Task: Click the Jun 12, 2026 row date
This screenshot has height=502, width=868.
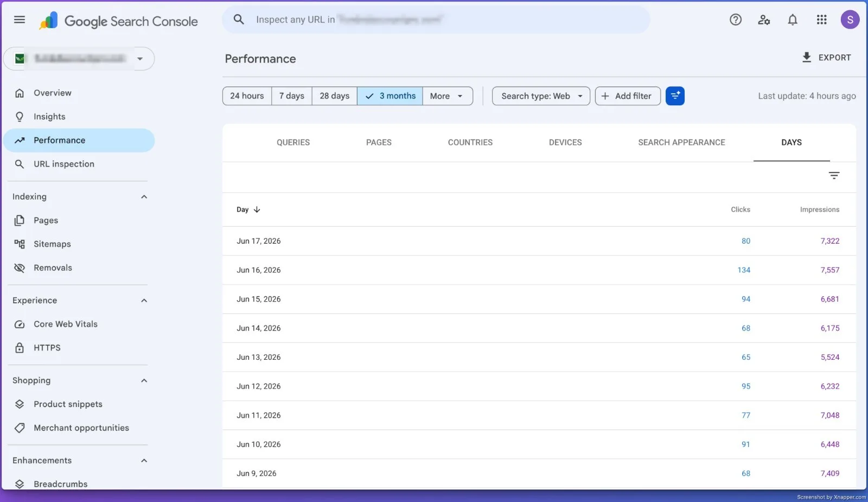Action: [259, 386]
